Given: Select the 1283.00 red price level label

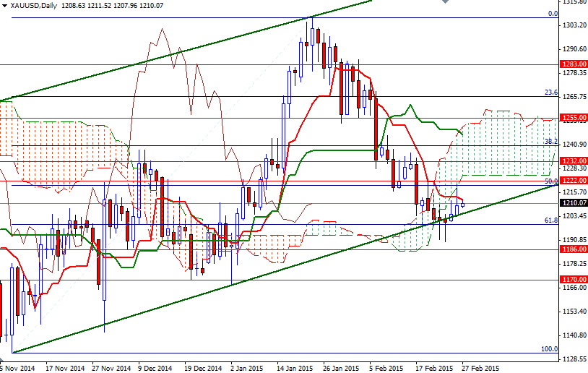Looking at the screenshot, I should click(x=574, y=64).
